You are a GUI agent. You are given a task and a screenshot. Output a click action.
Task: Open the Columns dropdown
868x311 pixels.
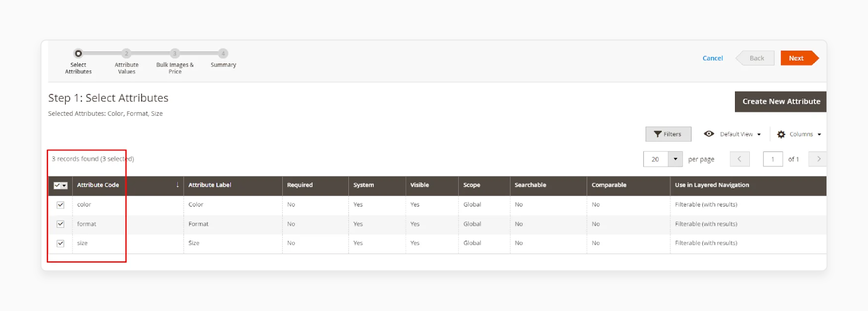coord(799,134)
